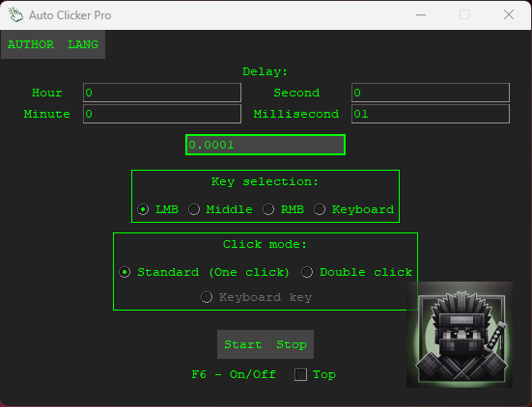
Task: Click the 'Delay:' heading text
Action: pos(265,71)
